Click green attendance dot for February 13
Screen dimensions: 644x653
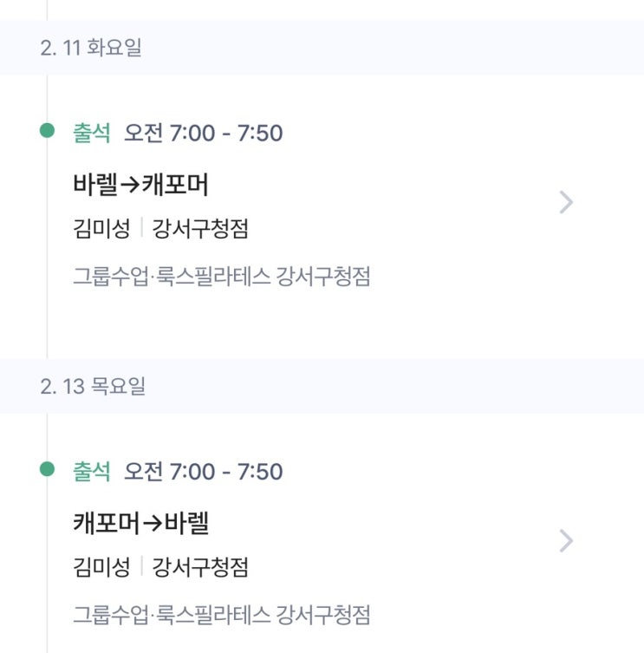click(48, 469)
